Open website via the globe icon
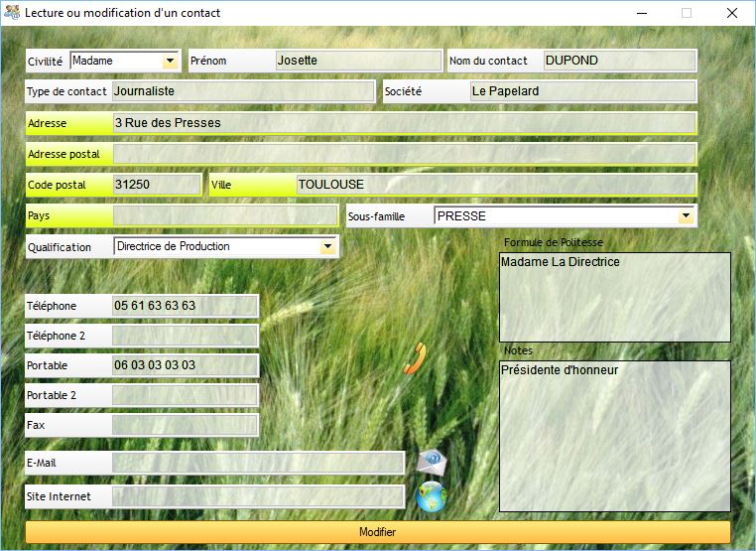 pyautogui.click(x=431, y=496)
